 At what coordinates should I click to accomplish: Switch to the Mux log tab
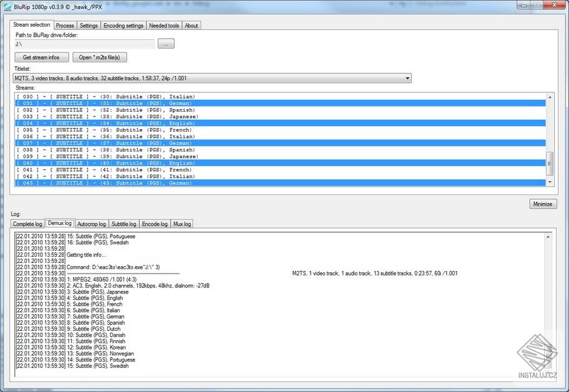point(182,224)
